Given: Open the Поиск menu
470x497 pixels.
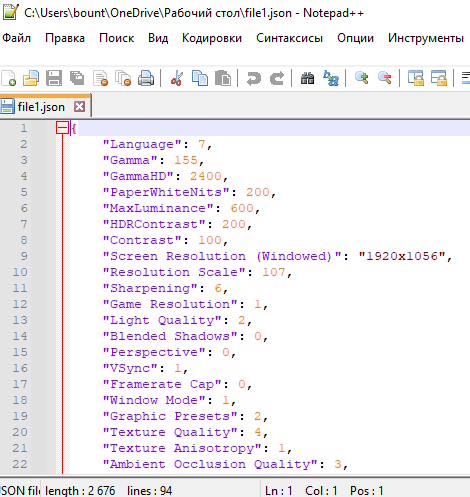Looking at the screenshot, I should click(x=117, y=38).
